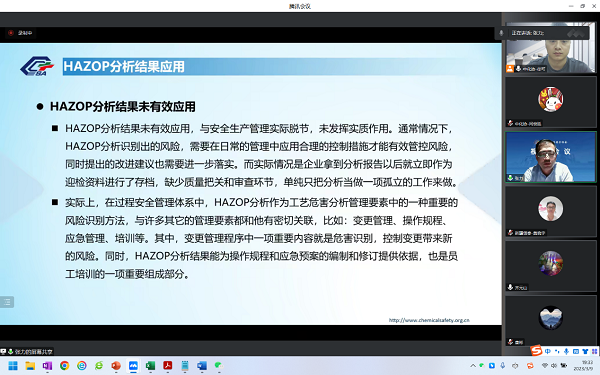The image size is (600, 375).
Task: Click the voice input mic on Sogou toolbar
Action: click(x=566, y=351)
